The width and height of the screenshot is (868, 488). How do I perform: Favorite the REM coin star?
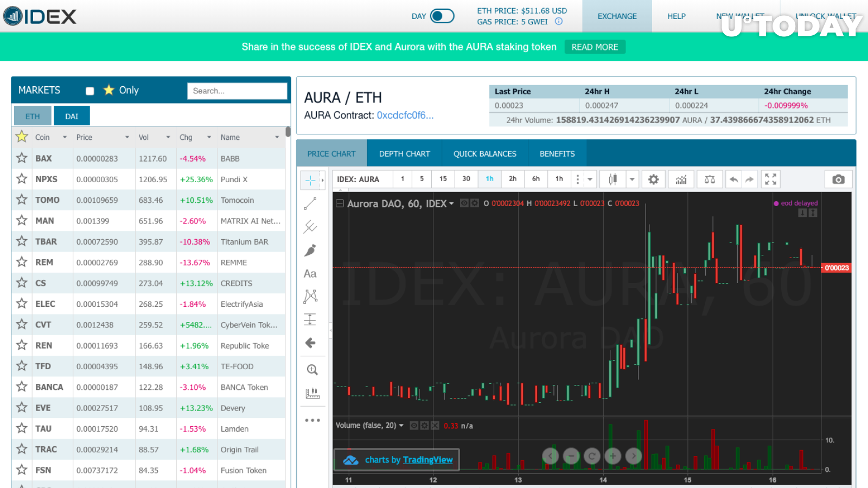22,262
